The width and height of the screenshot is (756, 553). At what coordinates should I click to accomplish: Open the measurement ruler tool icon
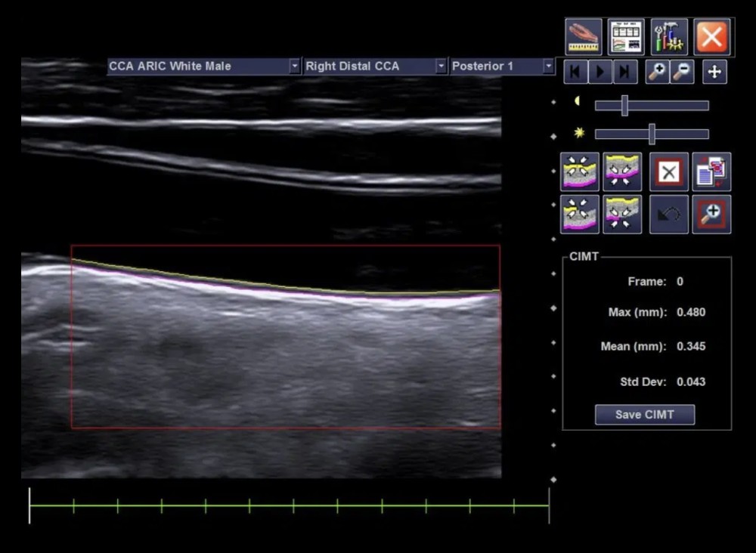pos(583,36)
